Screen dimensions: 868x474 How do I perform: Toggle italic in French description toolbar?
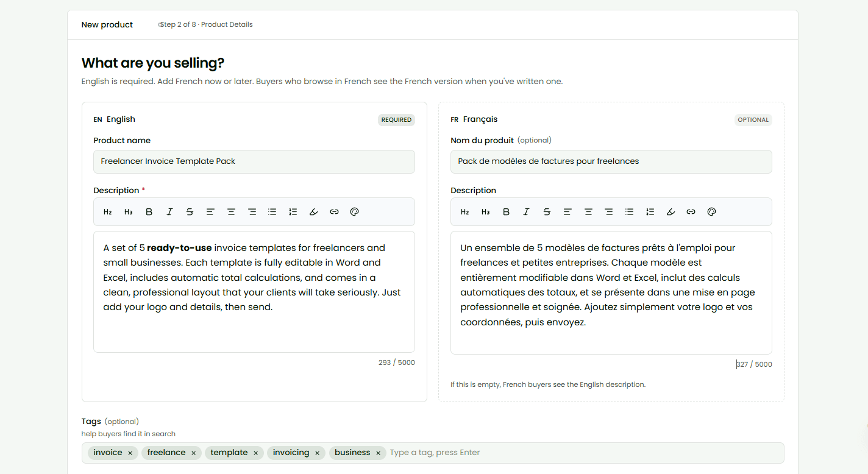[526, 212]
